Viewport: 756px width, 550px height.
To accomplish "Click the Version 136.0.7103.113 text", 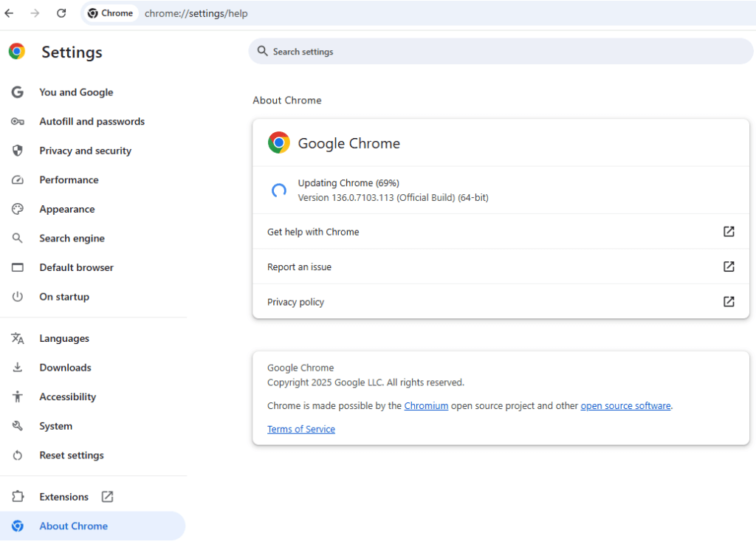I will coord(393,198).
